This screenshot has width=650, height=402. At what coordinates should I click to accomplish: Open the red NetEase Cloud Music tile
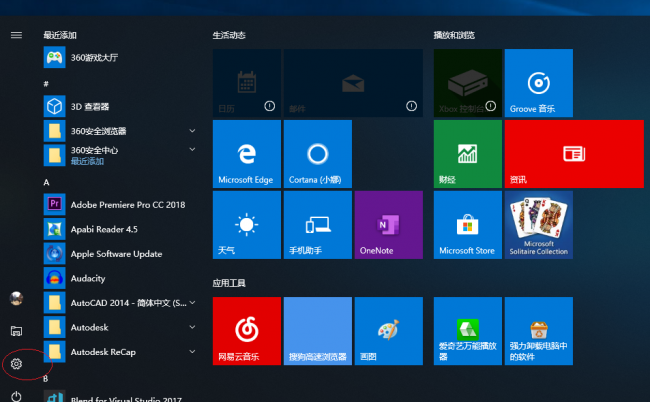(x=247, y=331)
